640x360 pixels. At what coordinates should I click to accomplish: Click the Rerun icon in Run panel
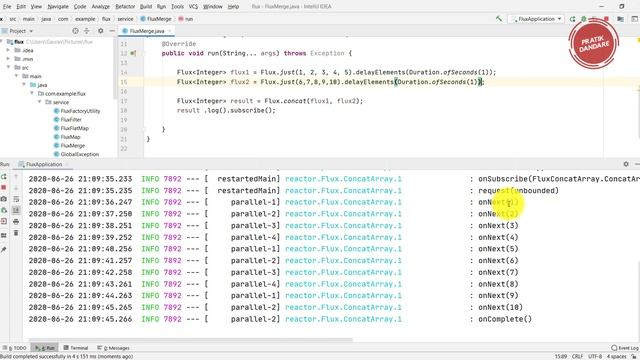[4, 177]
